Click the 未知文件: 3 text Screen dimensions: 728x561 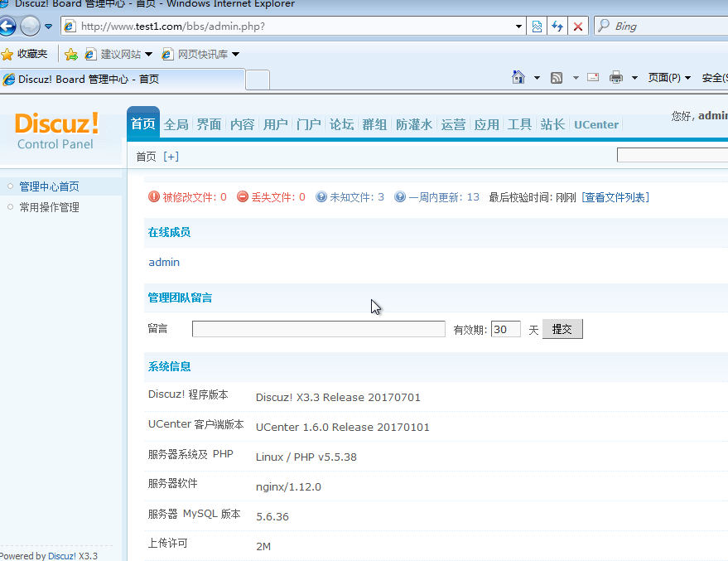(x=357, y=197)
